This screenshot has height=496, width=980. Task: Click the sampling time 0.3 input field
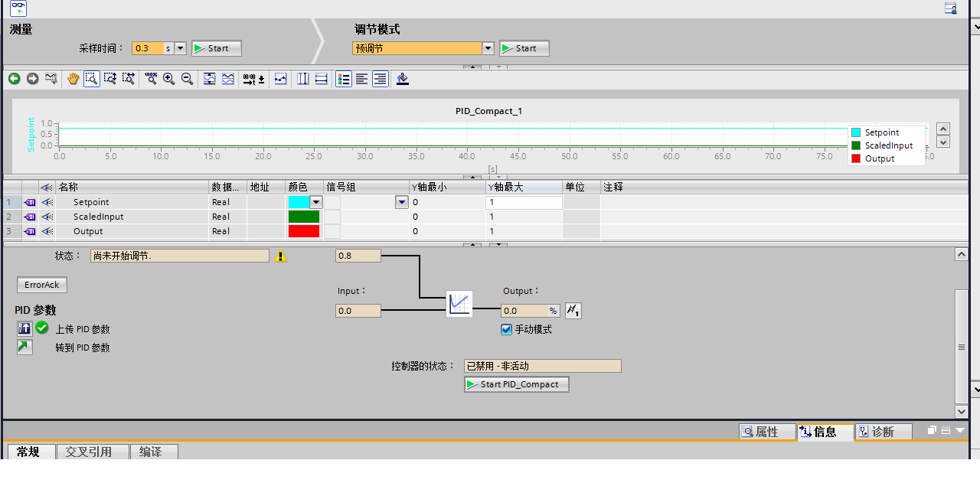pos(148,48)
